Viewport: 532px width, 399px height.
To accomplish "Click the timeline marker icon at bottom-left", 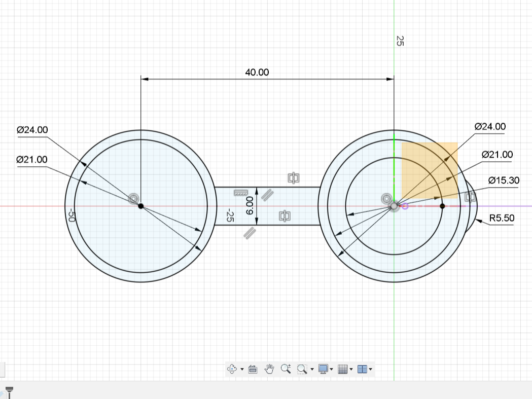I will [9, 391].
